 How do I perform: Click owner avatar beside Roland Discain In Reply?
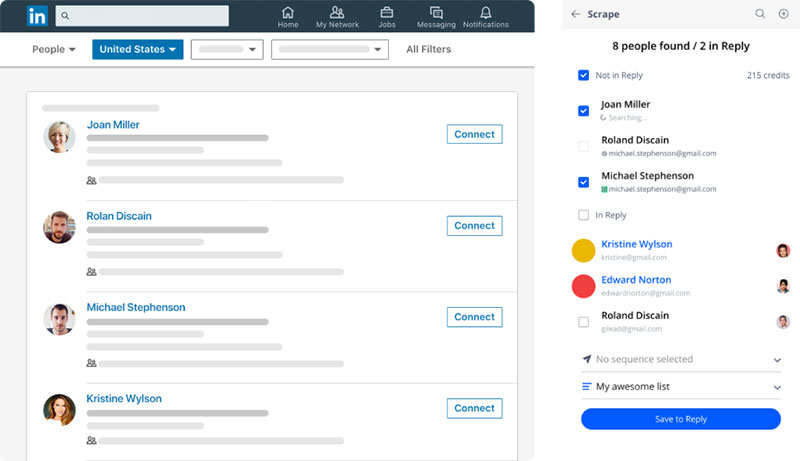click(x=783, y=322)
